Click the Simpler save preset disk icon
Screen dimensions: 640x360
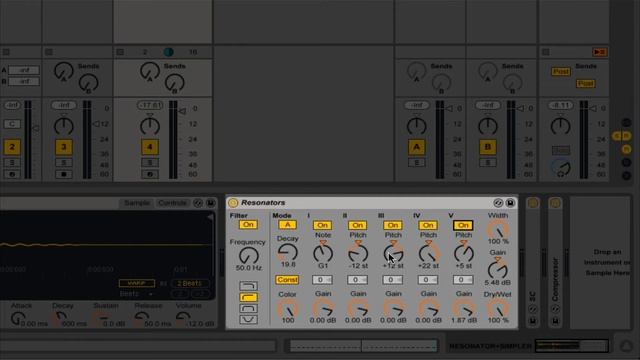pyautogui.click(x=210, y=203)
